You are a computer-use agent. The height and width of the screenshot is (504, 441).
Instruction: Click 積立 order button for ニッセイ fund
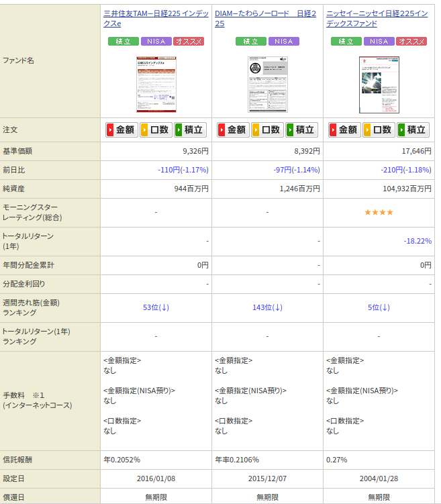tap(413, 130)
